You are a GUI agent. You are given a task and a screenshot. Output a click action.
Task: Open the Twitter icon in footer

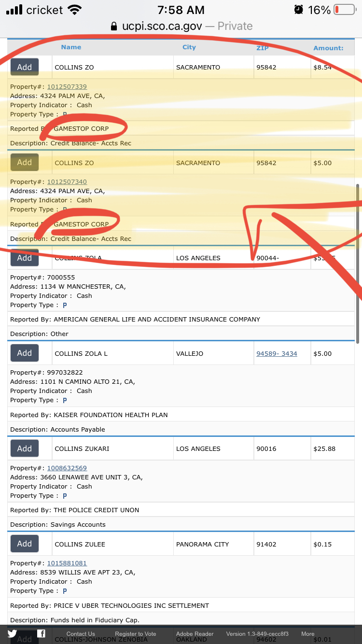[12, 634]
